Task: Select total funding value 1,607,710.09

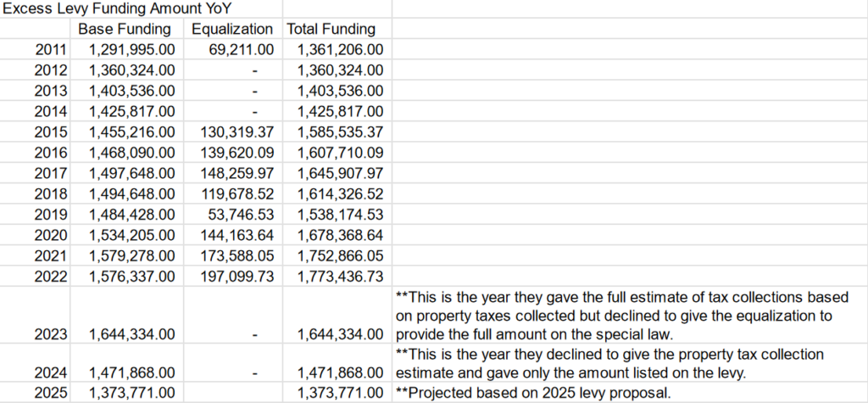Action: coord(341,153)
